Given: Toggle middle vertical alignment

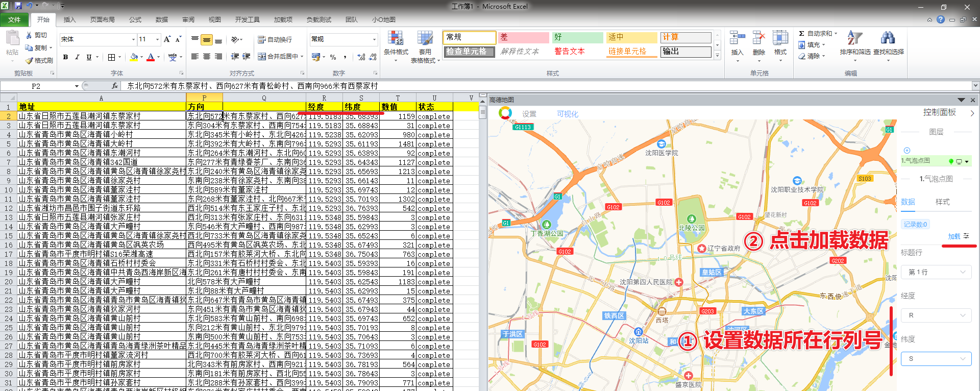Looking at the screenshot, I should coord(207,39).
